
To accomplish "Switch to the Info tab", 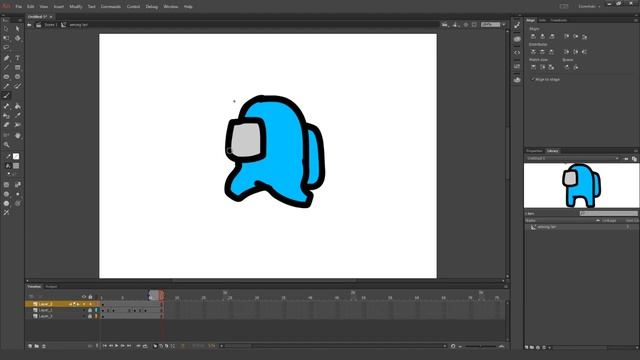I will pyautogui.click(x=542, y=20).
